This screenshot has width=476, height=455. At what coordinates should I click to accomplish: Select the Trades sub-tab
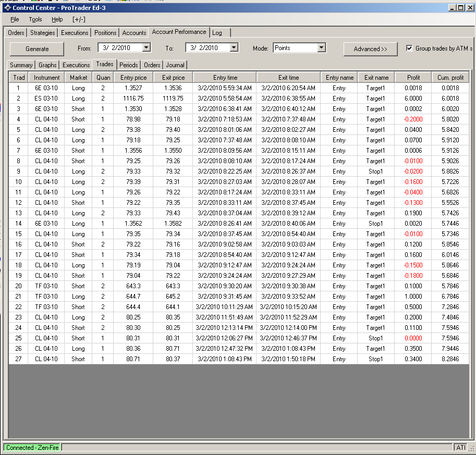104,64
